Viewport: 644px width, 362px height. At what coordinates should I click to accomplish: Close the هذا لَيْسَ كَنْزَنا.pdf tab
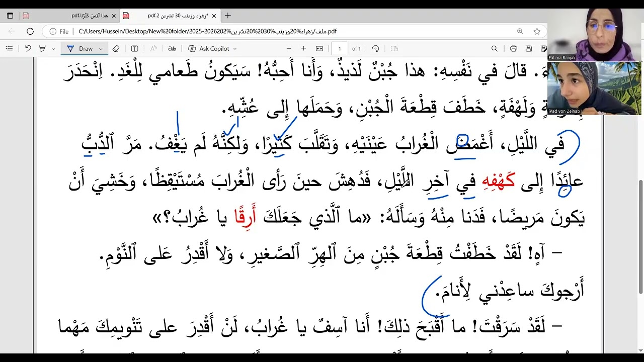(114, 16)
